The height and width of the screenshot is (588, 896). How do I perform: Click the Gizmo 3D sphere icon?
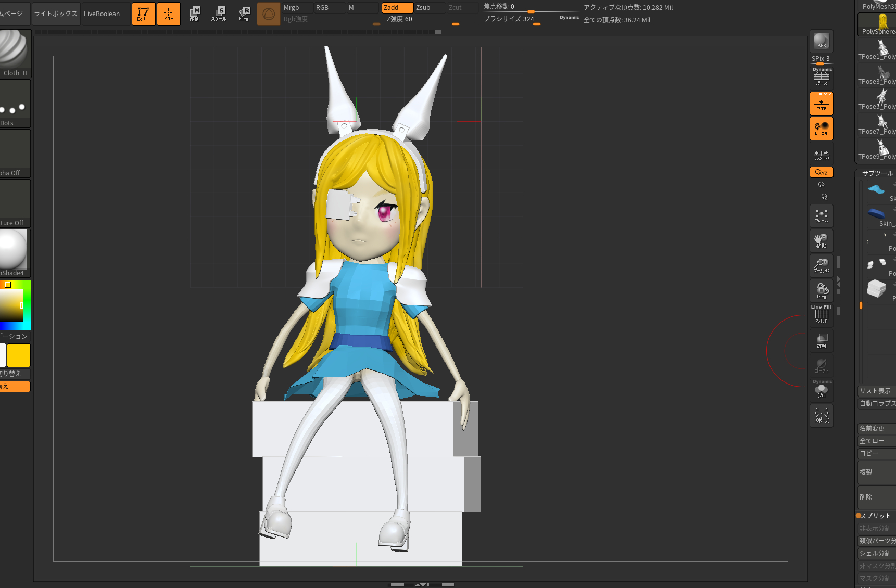(269, 14)
